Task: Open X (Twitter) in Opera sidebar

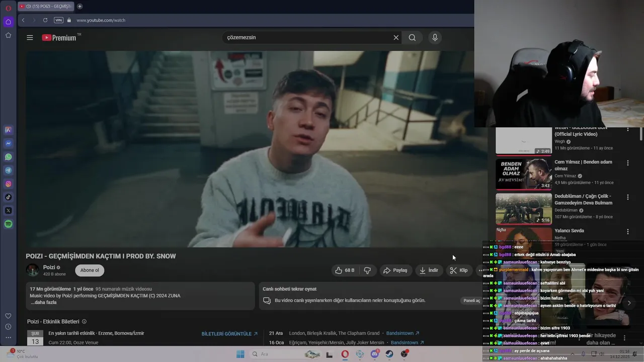Action: [x=8, y=211]
